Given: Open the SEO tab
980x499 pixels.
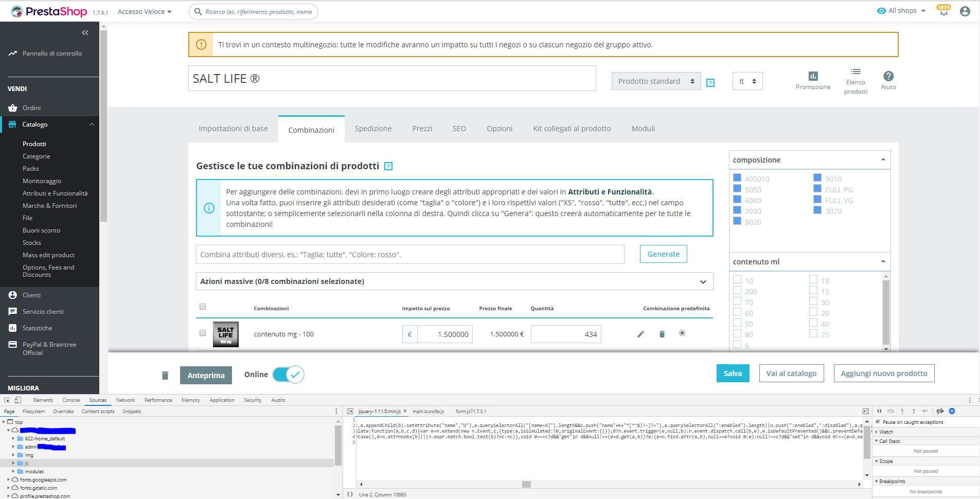Looking at the screenshot, I should tap(459, 129).
